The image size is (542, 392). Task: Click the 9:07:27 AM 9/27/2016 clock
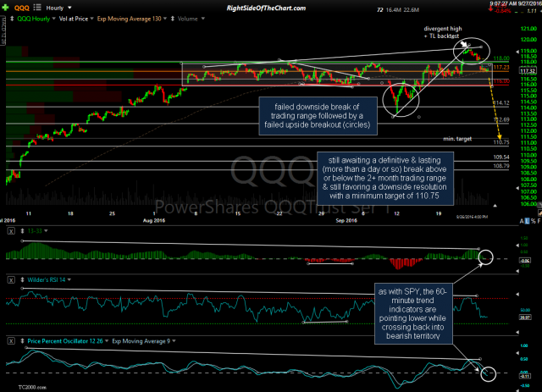click(x=516, y=3)
